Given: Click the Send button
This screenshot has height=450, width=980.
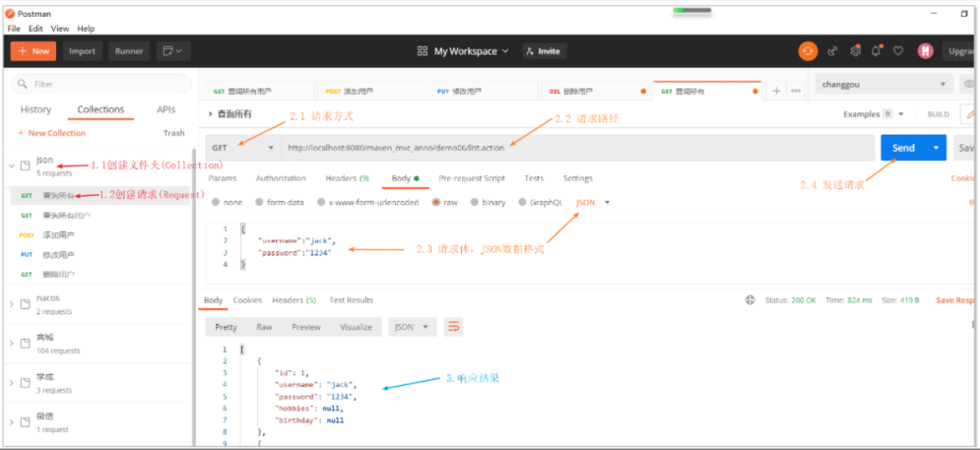Looking at the screenshot, I should click(903, 148).
